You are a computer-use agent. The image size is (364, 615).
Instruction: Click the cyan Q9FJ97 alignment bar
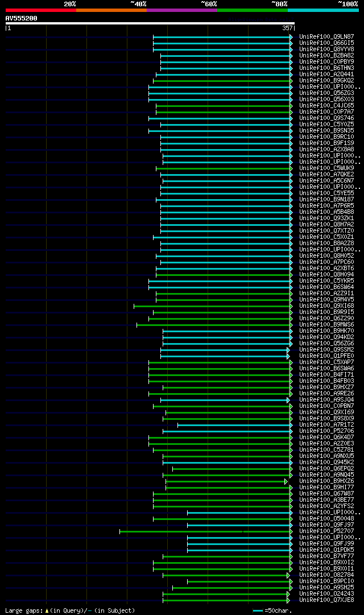239,526
